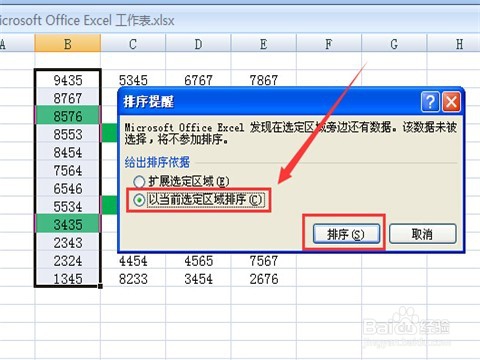This screenshot has width=480, height=360.
Task: Click cell containing 8553
Action: [x=68, y=134]
